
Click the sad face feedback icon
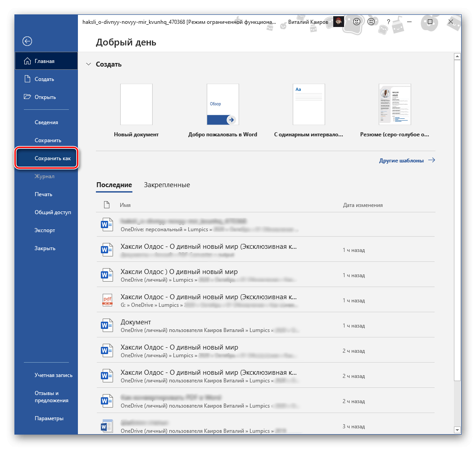[x=371, y=22]
